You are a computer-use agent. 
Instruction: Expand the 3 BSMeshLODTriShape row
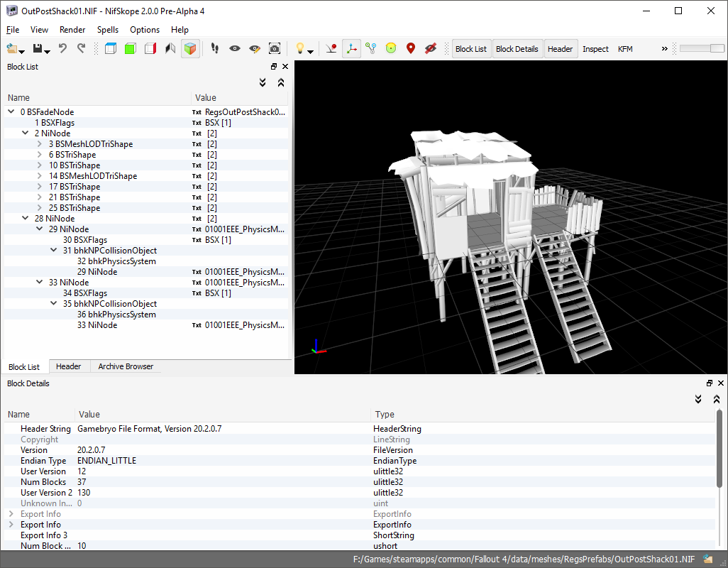(x=40, y=144)
